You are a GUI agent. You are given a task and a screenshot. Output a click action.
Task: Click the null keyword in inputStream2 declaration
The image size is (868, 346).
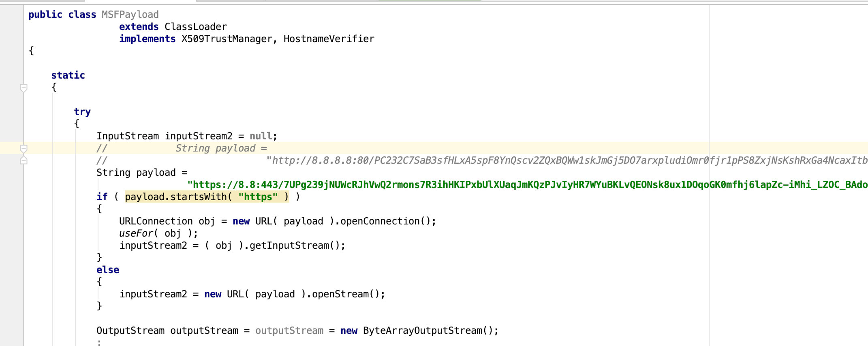pyautogui.click(x=261, y=136)
